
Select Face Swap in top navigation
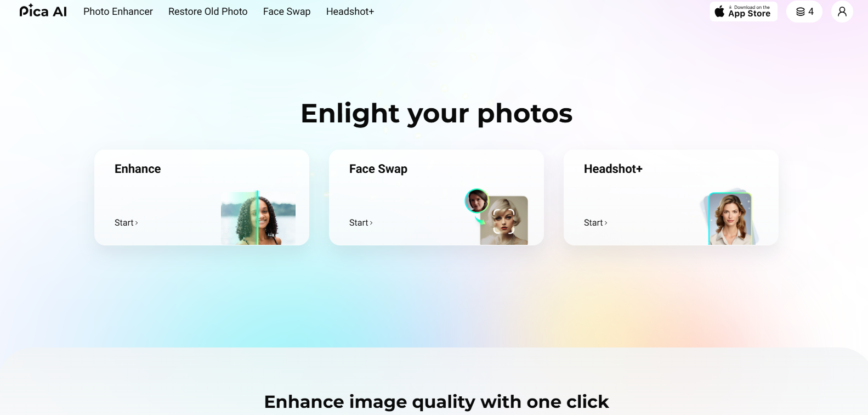point(287,12)
